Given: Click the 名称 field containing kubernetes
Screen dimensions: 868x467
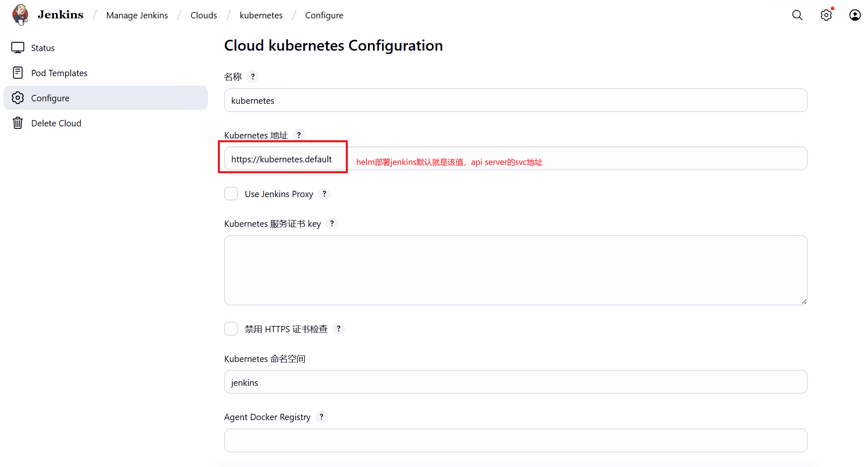Looking at the screenshot, I should (x=515, y=100).
